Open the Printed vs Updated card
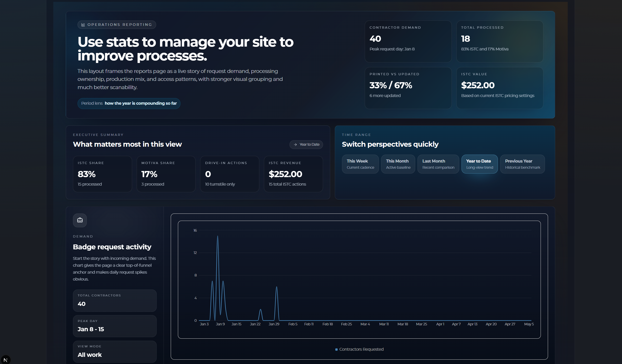The image size is (622, 364). 408,88
